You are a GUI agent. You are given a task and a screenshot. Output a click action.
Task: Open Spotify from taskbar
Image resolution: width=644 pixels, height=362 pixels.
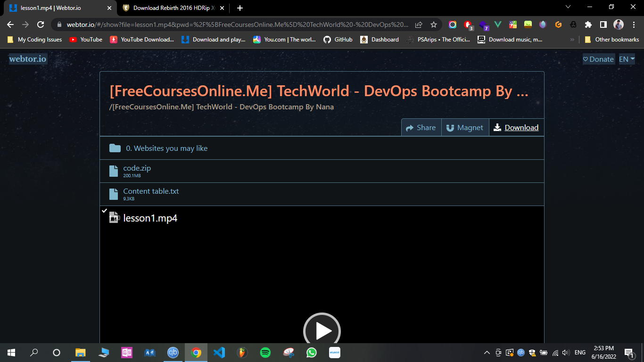point(265,352)
